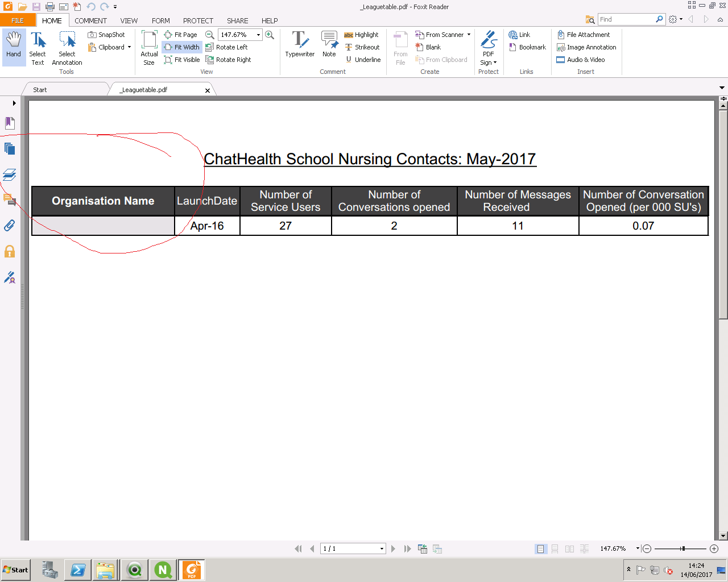Click the zoom out minus button
Screen dimensions: 728x582
pos(647,548)
